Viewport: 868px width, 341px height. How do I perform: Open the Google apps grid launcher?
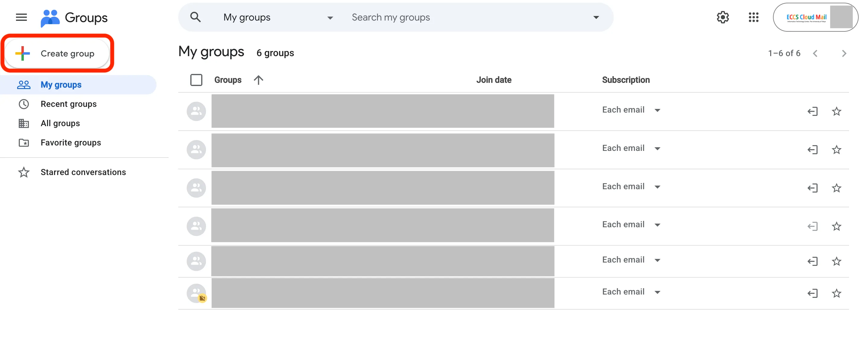(753, 17)
